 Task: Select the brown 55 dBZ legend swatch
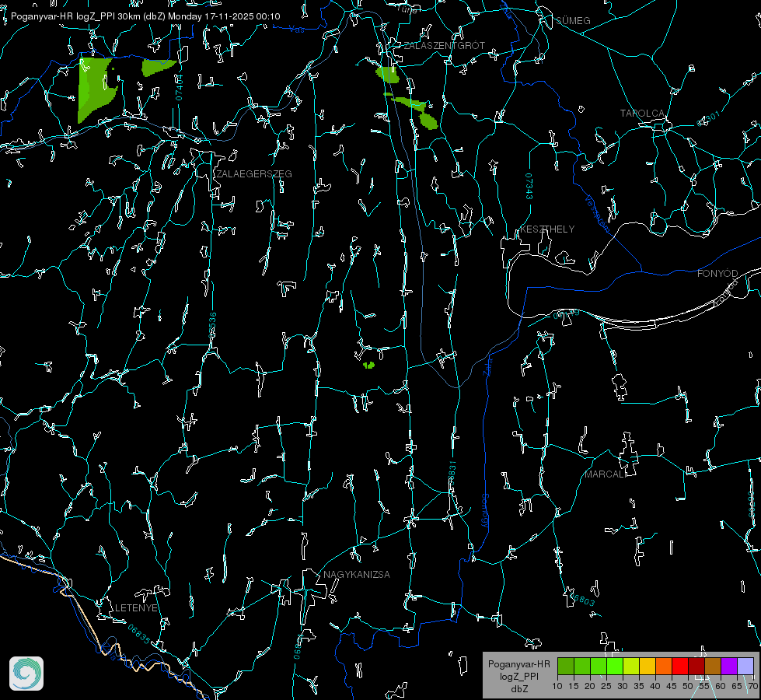[x=713, y=666]
